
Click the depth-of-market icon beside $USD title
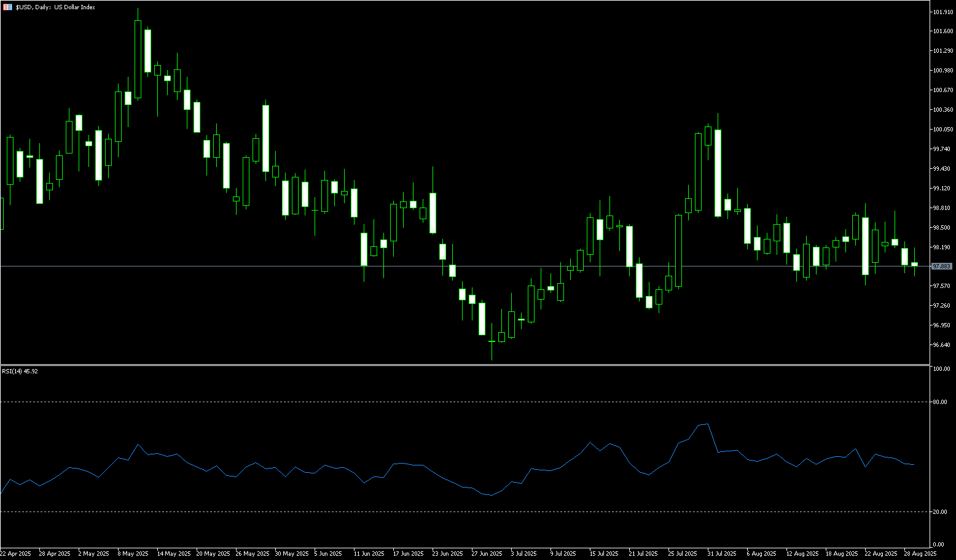click(7, 7)
